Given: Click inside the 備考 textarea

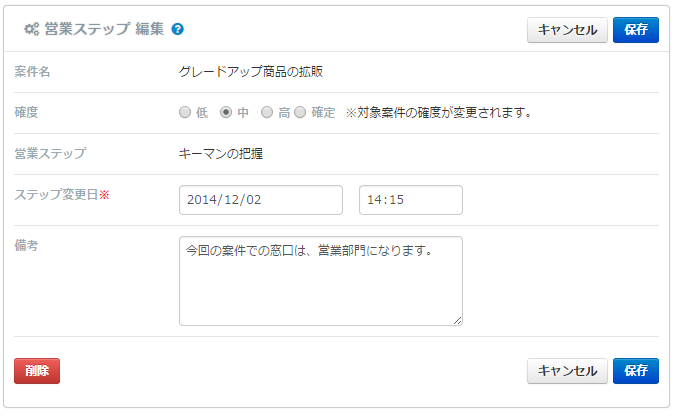Looking at the screenshot, I should (321, 281).
